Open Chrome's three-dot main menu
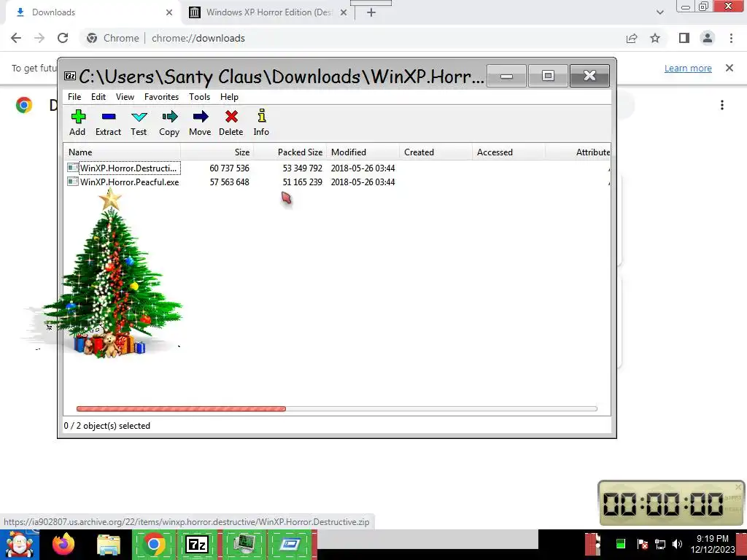Image resolution: width=747 pixels, height=560 pixels. pyautogui.click(x=731, y=38)
